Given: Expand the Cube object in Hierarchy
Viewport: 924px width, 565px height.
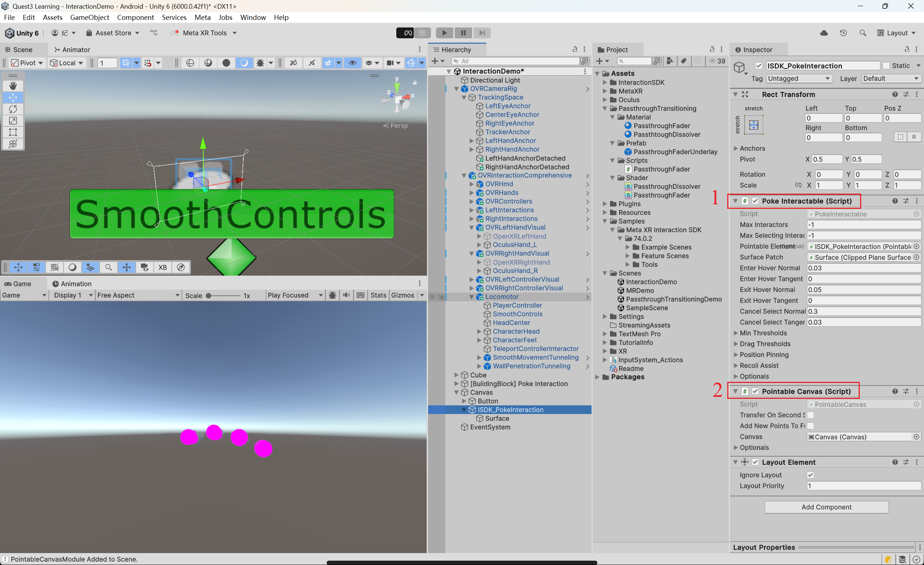Looking at the screenshot, I should [456, 375].
